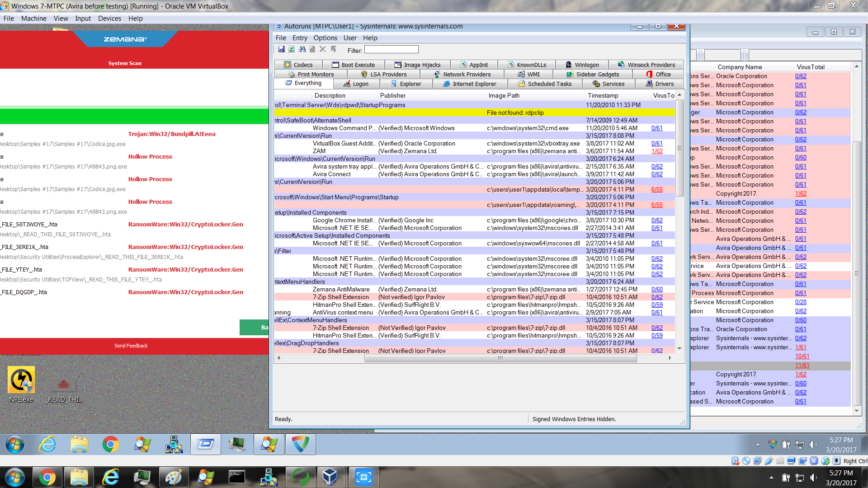Click the Autoruns horizontal scrollbar right arrow
Screen dimensions: 868x488
click(670, 358)
